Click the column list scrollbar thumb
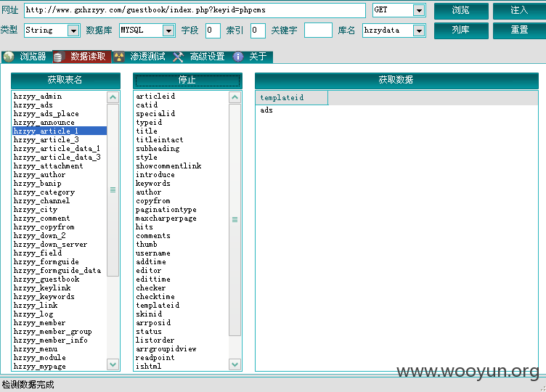The height and width of the screenshot is (392, 546). click(235, 220)
